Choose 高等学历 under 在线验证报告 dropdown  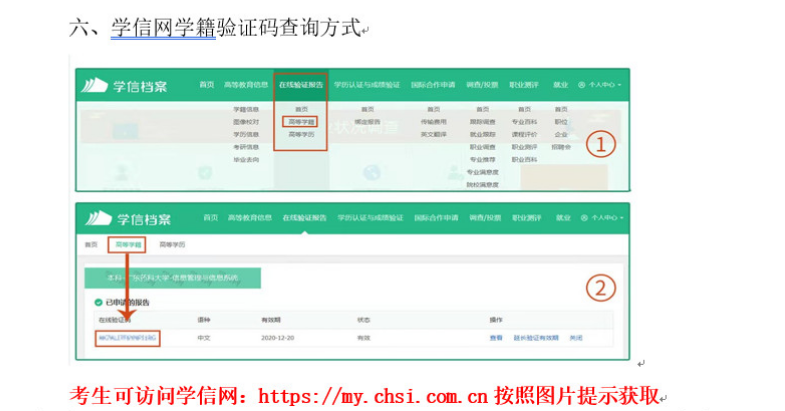point(301,134)
